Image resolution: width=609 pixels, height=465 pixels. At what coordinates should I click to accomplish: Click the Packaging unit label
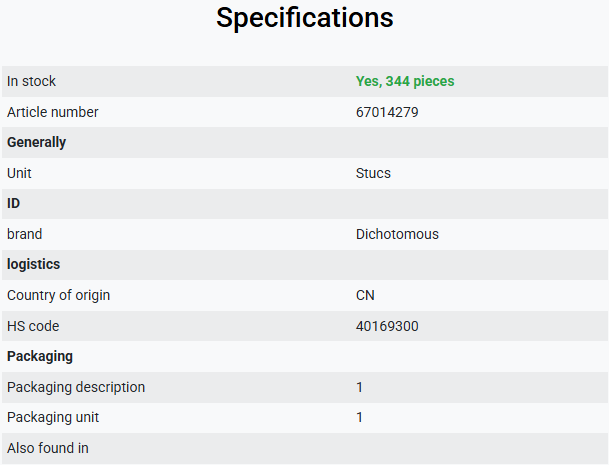[x=53, y=418]
